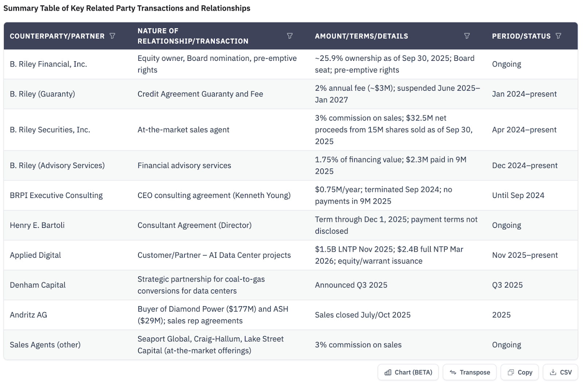
Task: Click the clipboard Copy icon
Action: point(511,372)
